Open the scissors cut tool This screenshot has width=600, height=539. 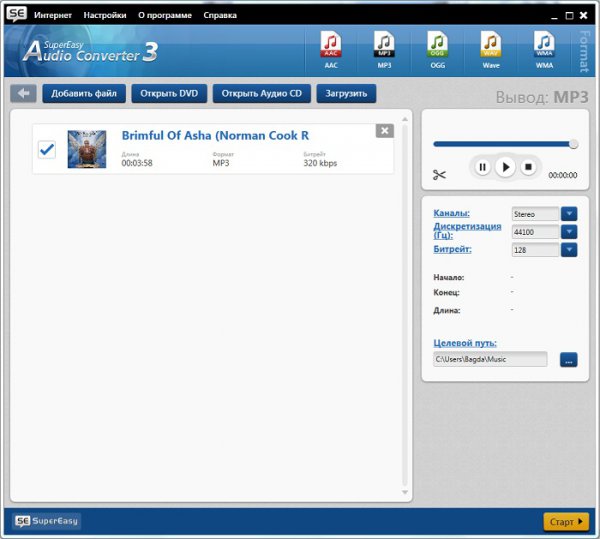[x=439, y=175]
